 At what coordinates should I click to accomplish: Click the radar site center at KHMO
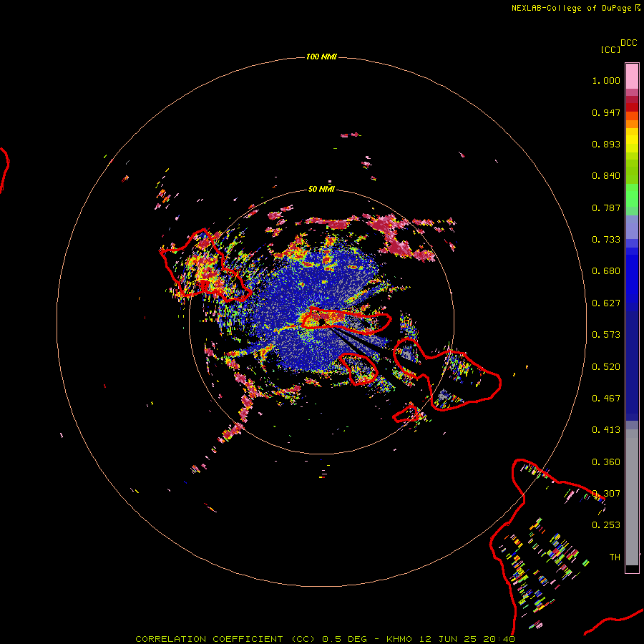click(321, 321)
